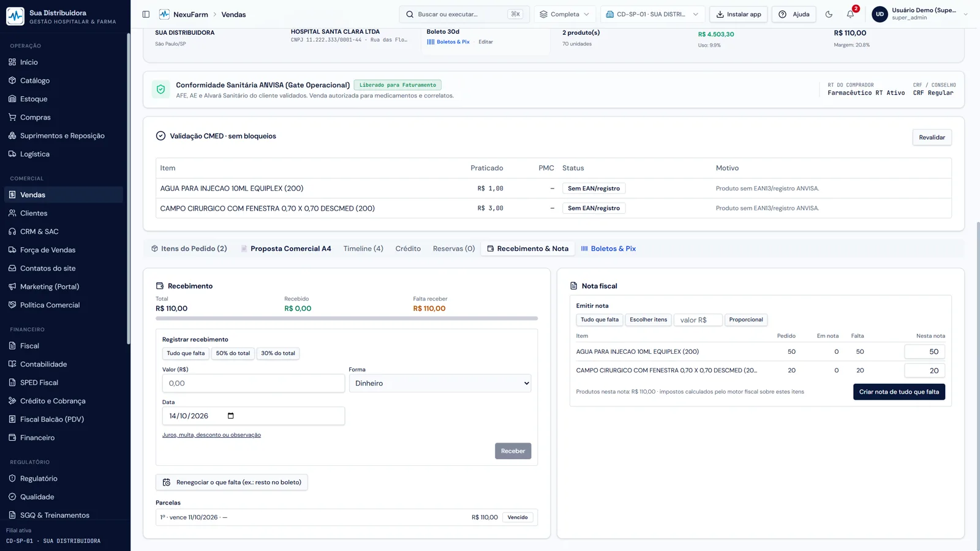Viewport: 980px width, 551px height.
Task: Click the UD user avatar
Action: (x=880, y=14)
